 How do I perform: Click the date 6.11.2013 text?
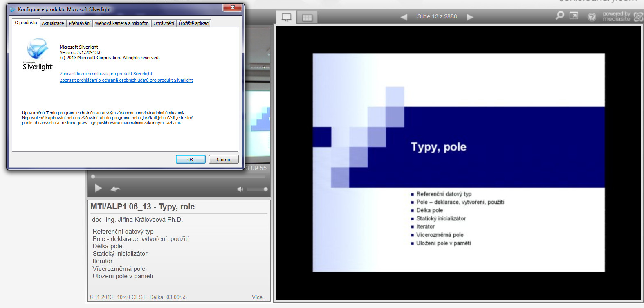(101, 297)
